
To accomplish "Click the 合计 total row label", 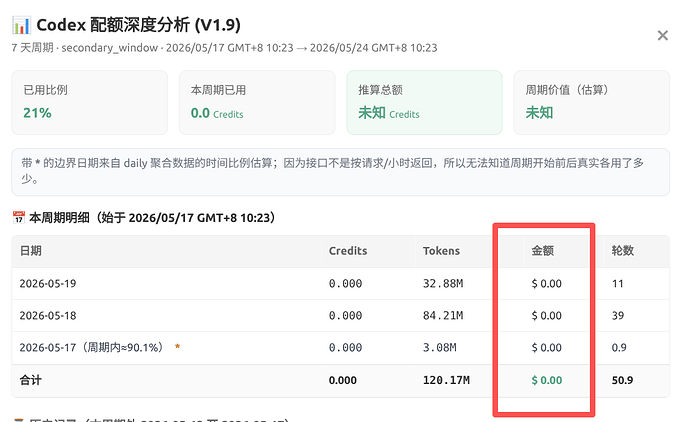I will [x=31, y=380].
